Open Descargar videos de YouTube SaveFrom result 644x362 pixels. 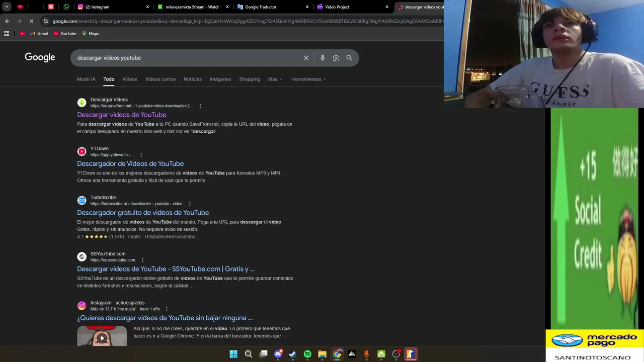[122, 115]
